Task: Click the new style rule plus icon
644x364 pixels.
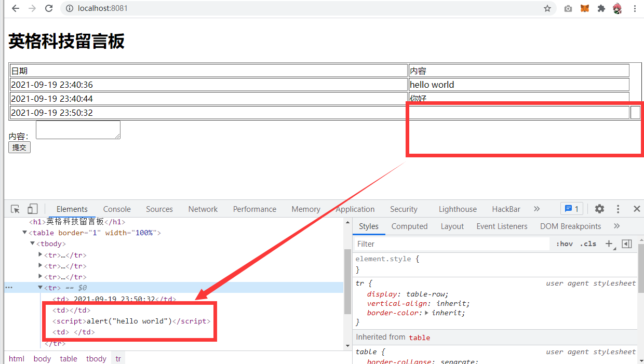Action: 609,244
